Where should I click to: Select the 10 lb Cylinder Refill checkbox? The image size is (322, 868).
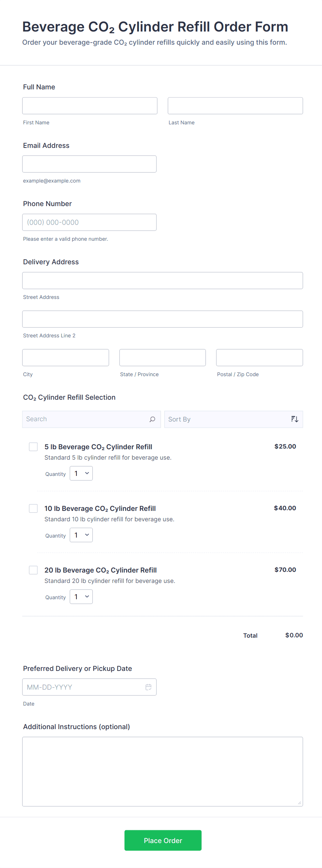[x=33, y=508]
